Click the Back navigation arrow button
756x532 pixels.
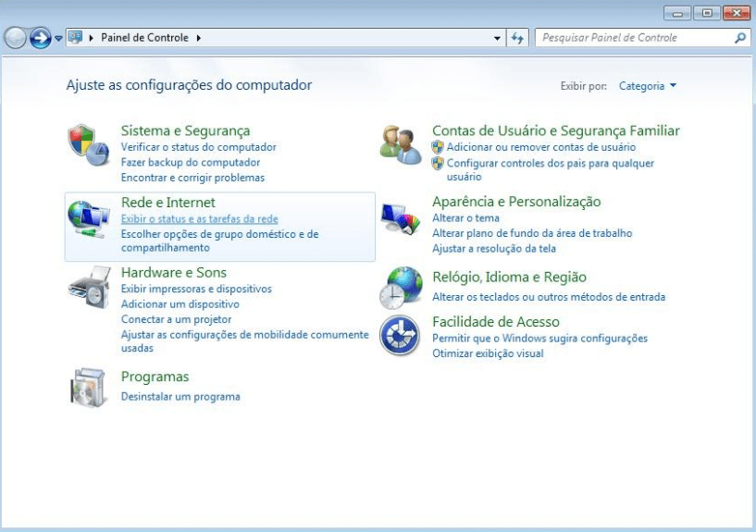tap(16, 38)
